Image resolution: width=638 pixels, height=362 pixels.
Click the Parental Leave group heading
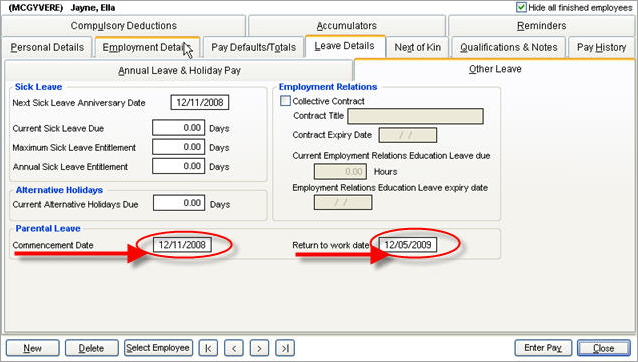48,229
